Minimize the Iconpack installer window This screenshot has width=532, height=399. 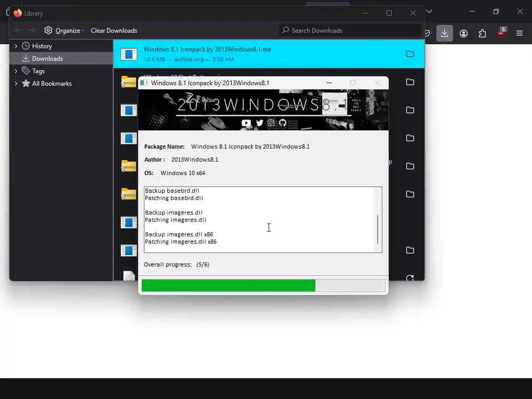coord(329,83)
